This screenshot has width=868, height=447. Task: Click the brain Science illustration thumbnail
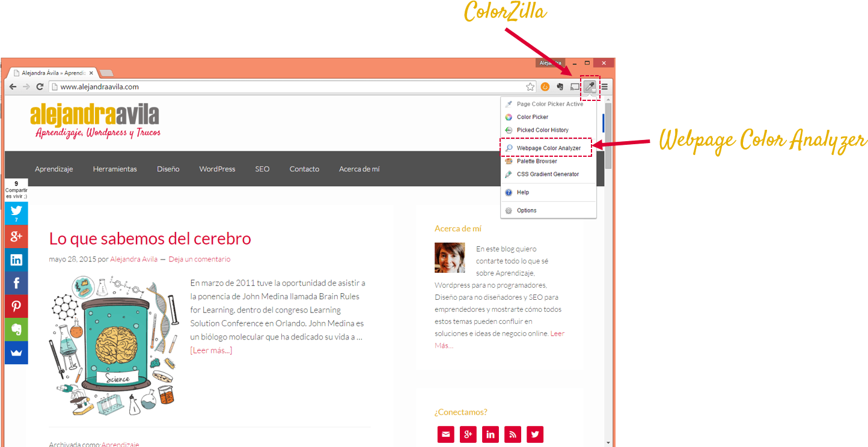(x=115, y=345)
